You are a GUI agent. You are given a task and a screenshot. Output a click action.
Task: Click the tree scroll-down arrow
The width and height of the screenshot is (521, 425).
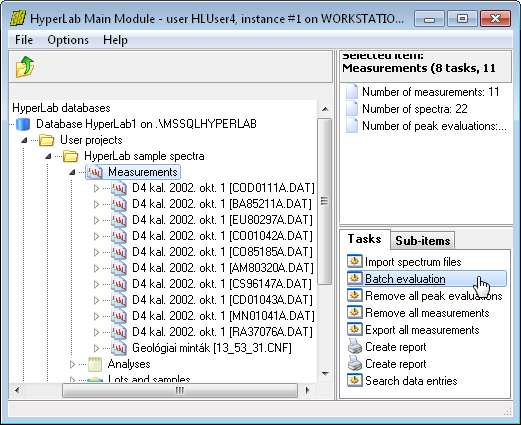coord(325,374)
